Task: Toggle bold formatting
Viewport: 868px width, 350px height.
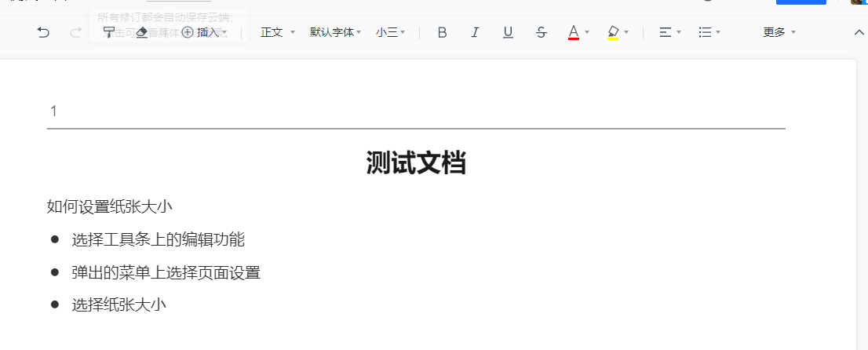Action: pos(442,32)
